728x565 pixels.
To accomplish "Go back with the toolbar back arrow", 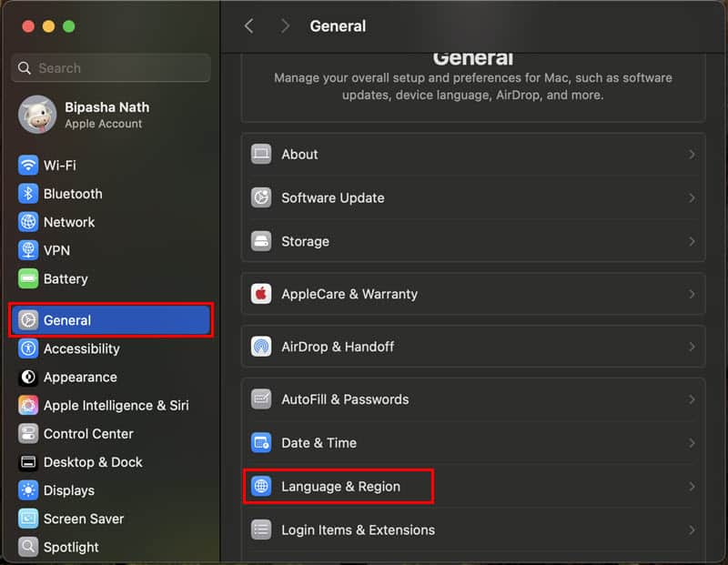I will click(x=249, y=26).
